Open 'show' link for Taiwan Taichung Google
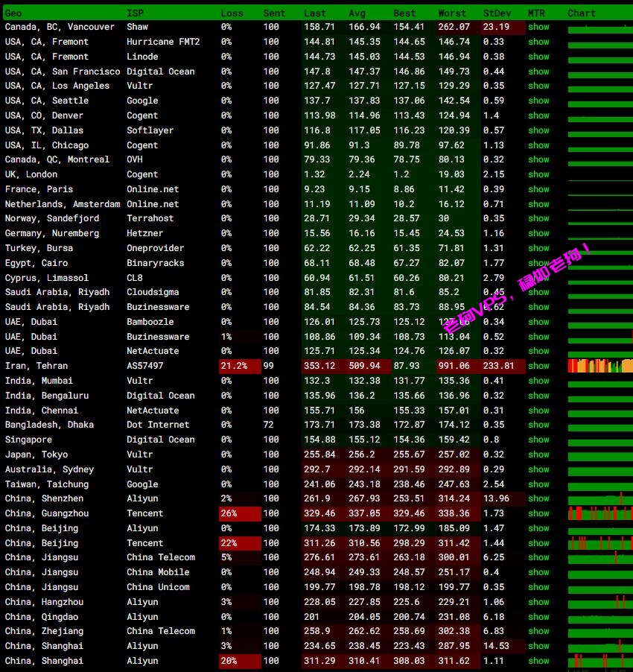 [x=538, y=484]
